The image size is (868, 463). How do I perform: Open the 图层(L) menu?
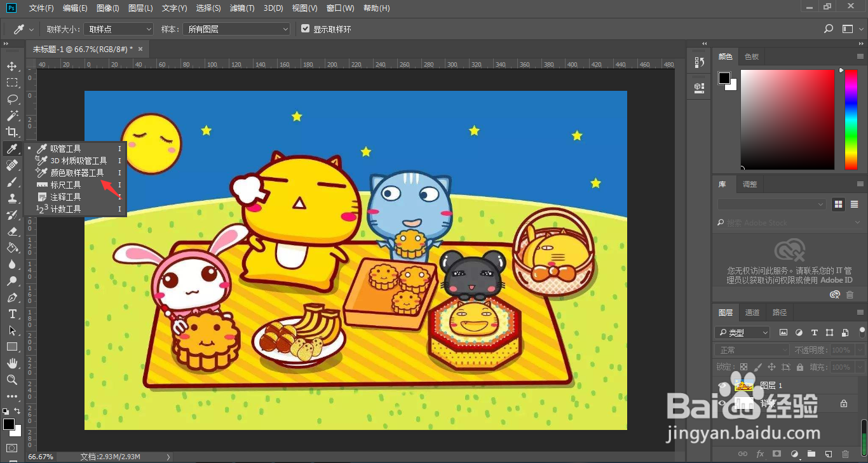[x=140, y=8]
